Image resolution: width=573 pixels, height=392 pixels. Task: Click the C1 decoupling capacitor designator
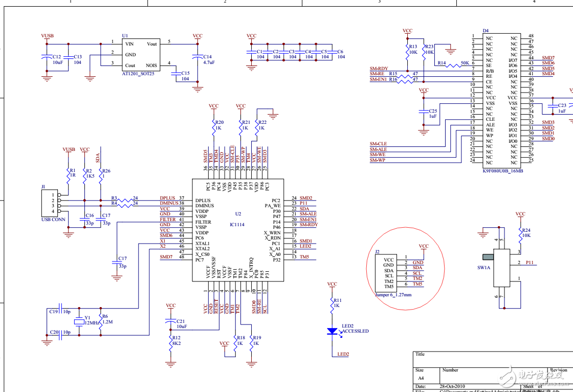pyautogui.click(x=259, y=52)
